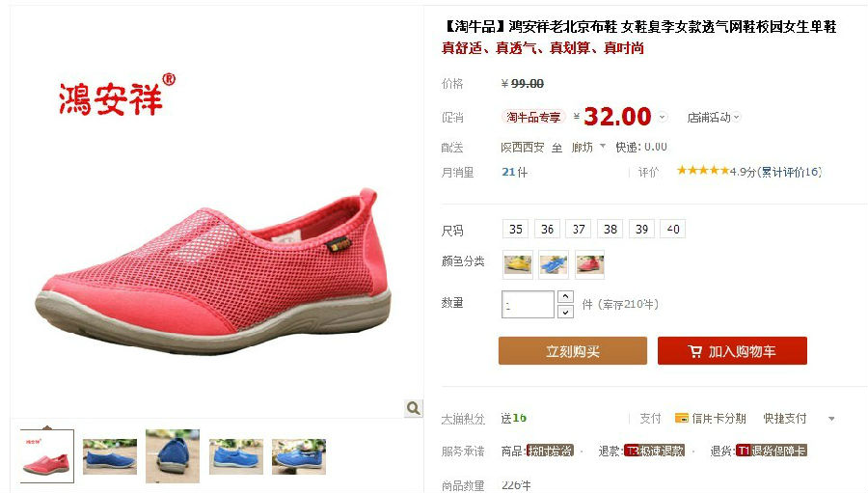Click the T1 退货保障卡 badge
Screen dimensions: 868x493
(x=771, y=451)
